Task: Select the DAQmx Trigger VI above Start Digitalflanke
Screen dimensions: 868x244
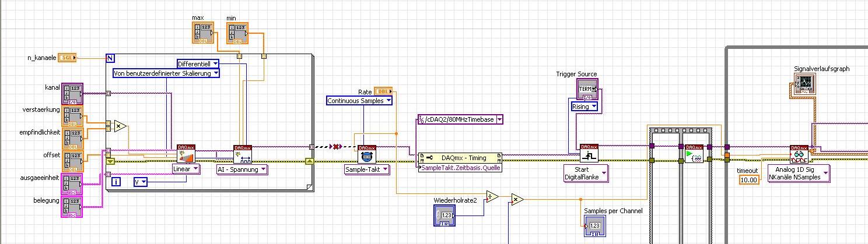Action: pyautogui.click(x=589, y=154)
